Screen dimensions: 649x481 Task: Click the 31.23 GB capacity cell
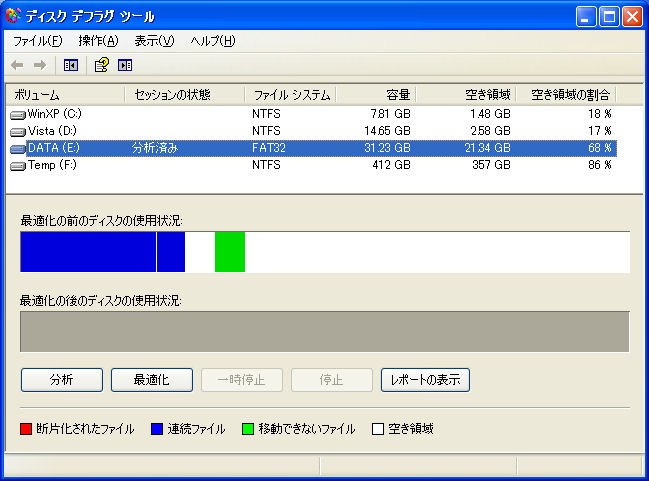(x=387, y=148)
